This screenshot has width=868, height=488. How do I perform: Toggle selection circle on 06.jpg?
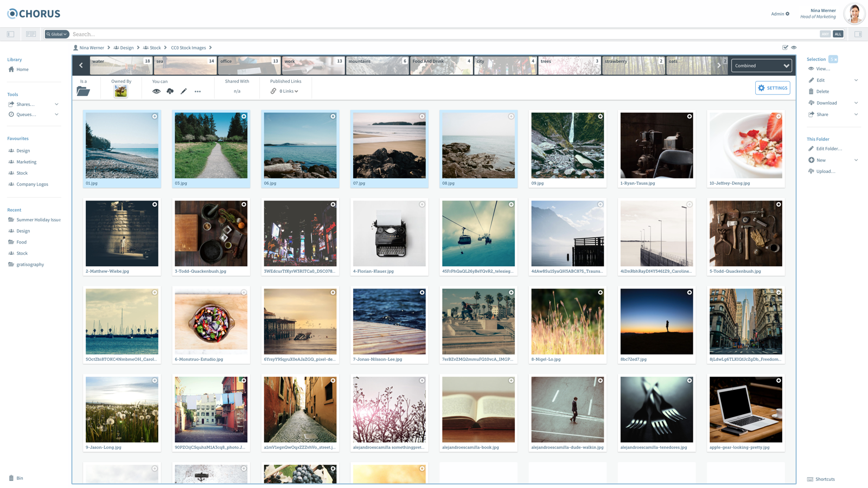(333, 117)
